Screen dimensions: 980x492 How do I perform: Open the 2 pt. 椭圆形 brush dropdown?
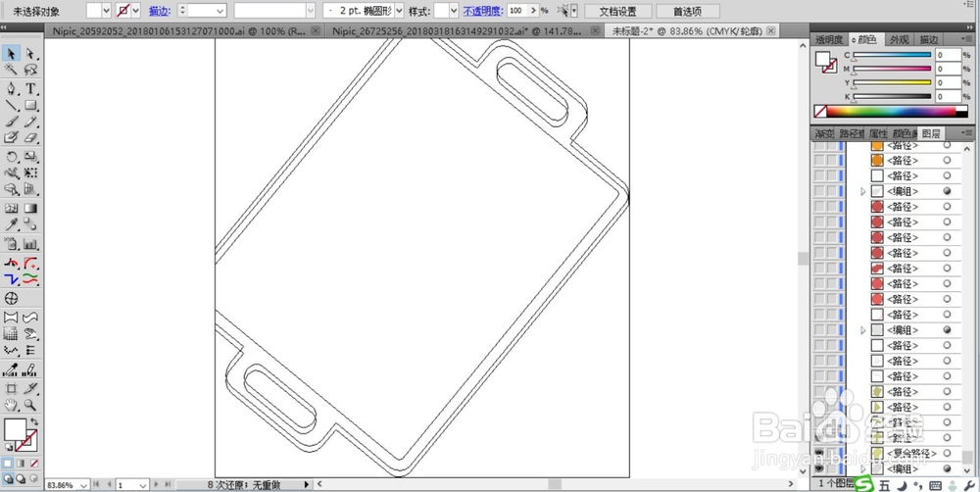[399, 11]
